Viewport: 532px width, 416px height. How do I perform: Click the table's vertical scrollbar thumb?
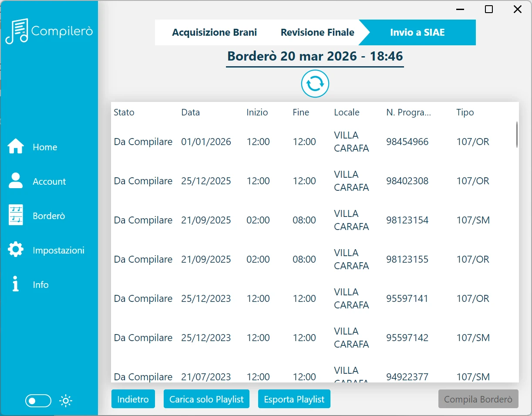(517, 134)
